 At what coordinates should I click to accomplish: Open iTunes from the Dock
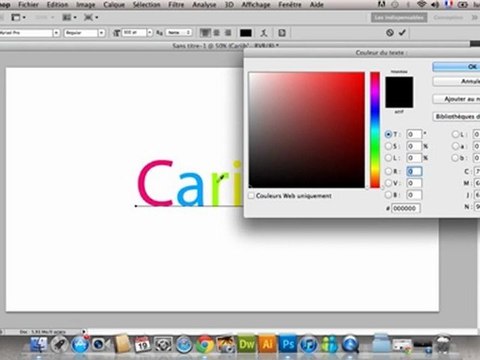[309, 344]
